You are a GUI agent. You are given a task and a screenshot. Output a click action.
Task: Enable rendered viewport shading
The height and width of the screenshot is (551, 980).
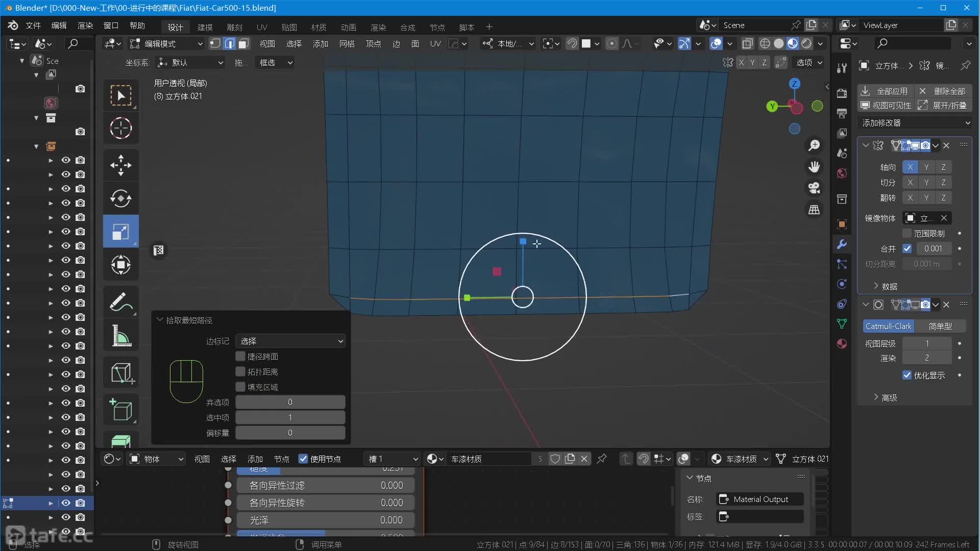[x=806, y=44]
